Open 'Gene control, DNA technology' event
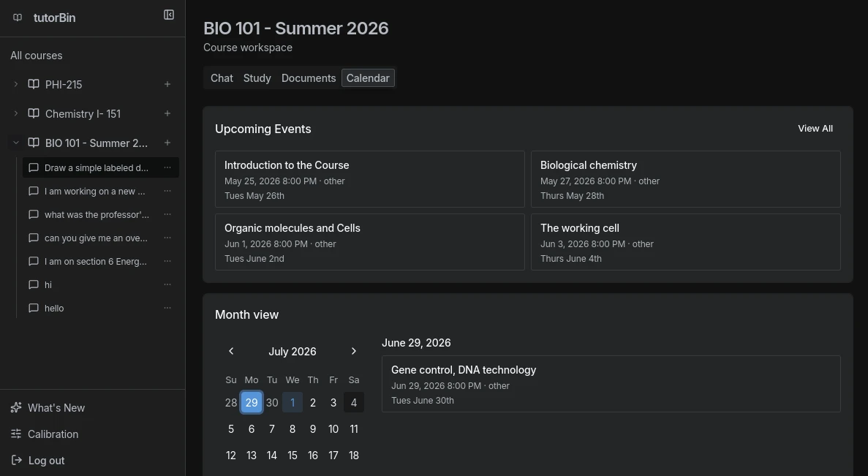The width and height of the screenshot is (868, 476). (x=611, y=384)
